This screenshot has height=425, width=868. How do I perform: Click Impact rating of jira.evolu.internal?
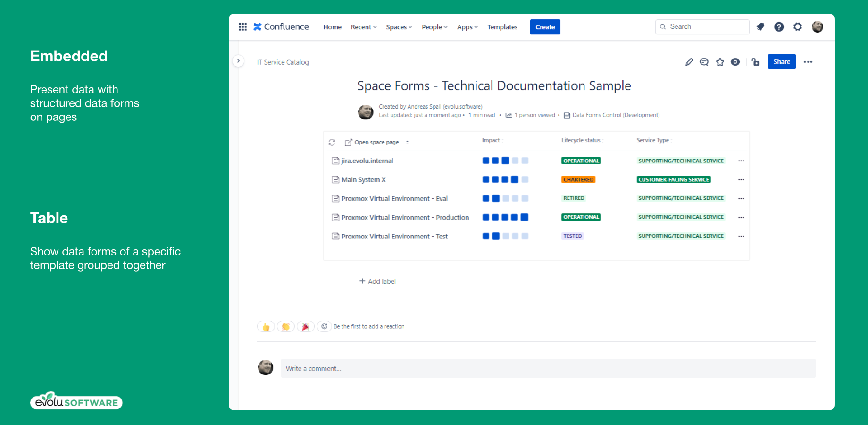coord(505,161)
